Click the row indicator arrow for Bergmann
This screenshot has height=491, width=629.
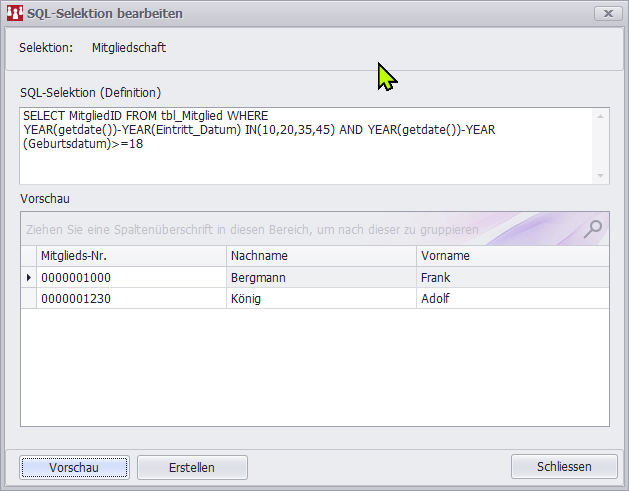[28, 277]
